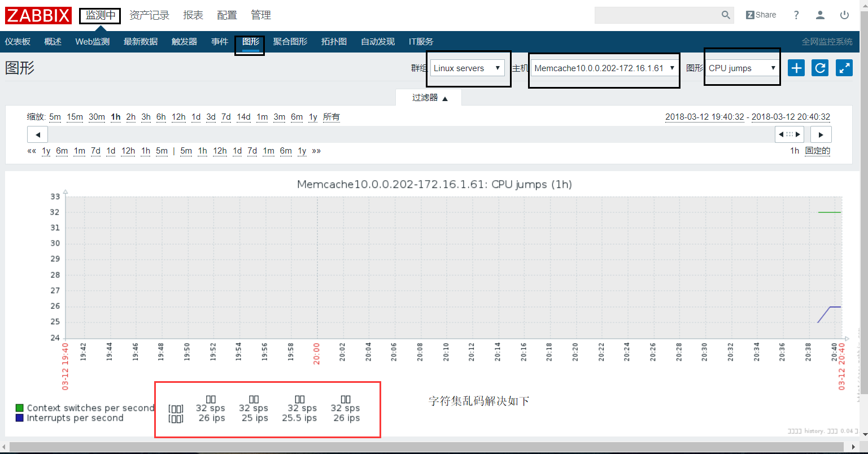Open the user profile icon
Screen dimensions: 868x454
(x=821, y=15)
